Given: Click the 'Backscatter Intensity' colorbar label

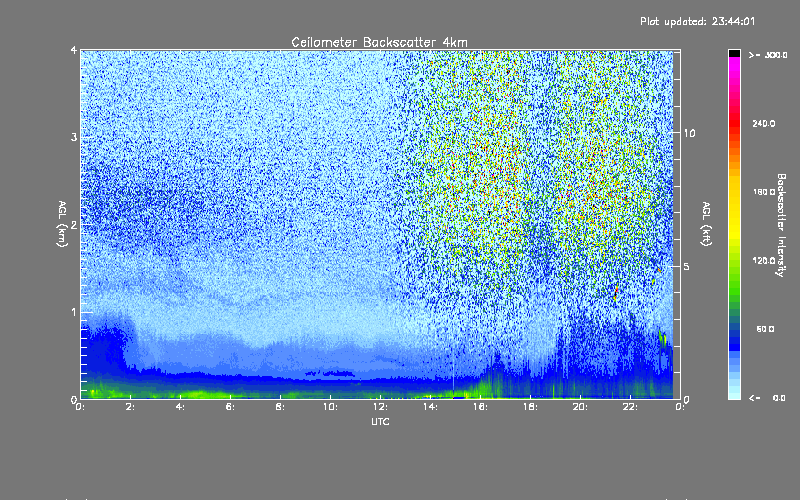Looking at the screenshot, I should point(781,225).
